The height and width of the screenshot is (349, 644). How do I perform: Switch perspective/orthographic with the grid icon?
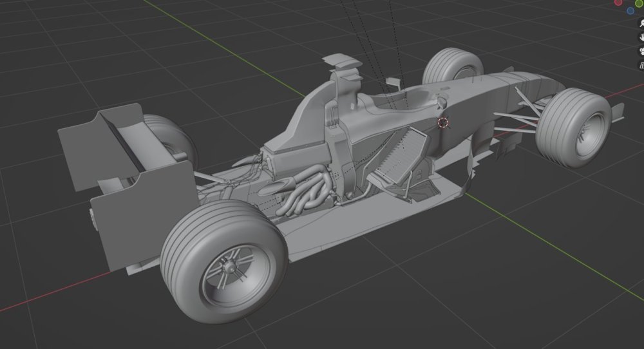pos(641,65)
